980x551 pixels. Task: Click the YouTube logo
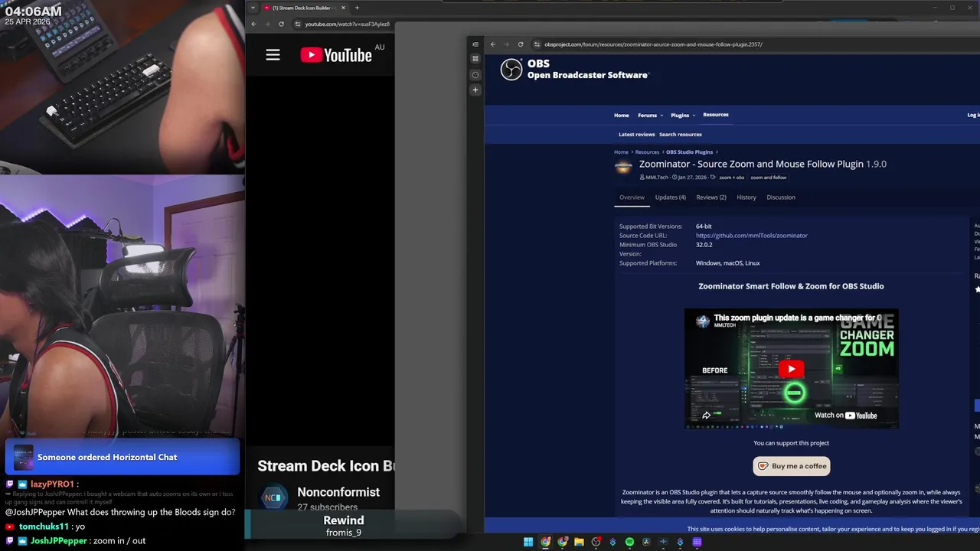click(x=336, y=54)
